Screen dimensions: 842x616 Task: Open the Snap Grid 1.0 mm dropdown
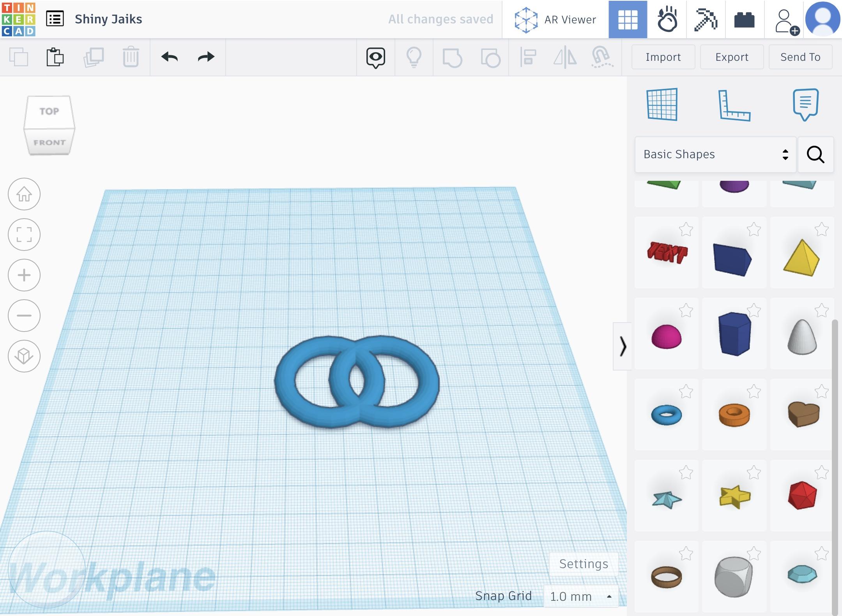point(581,596)
